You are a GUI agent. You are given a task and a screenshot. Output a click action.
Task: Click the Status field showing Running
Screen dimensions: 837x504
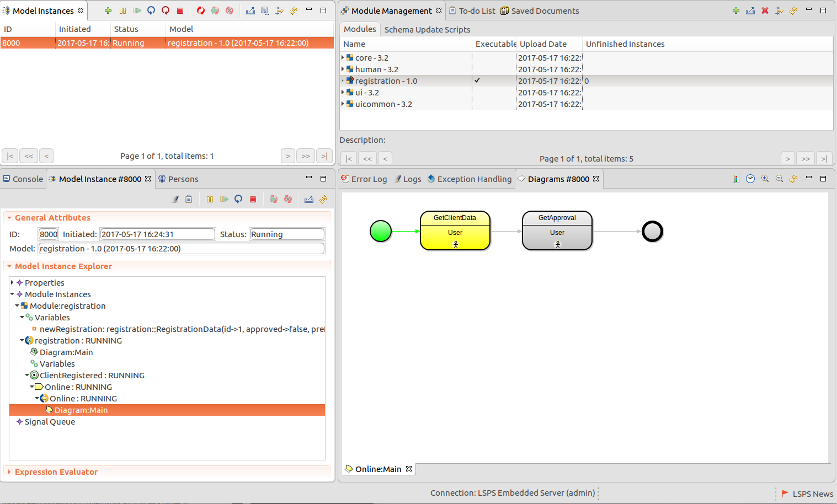(x=287, y=234)
